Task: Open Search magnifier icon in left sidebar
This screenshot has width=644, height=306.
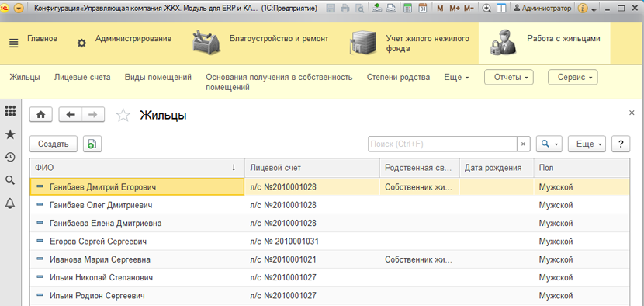Action: [10, 179]
